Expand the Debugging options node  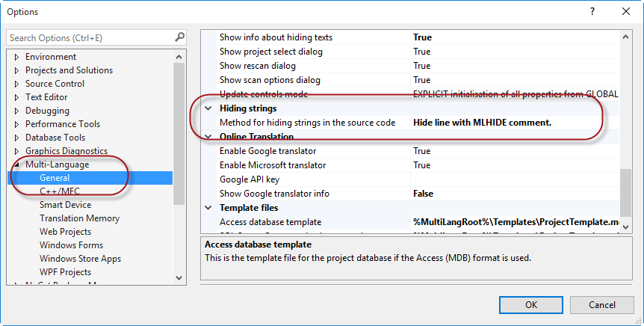click(16, 111)
